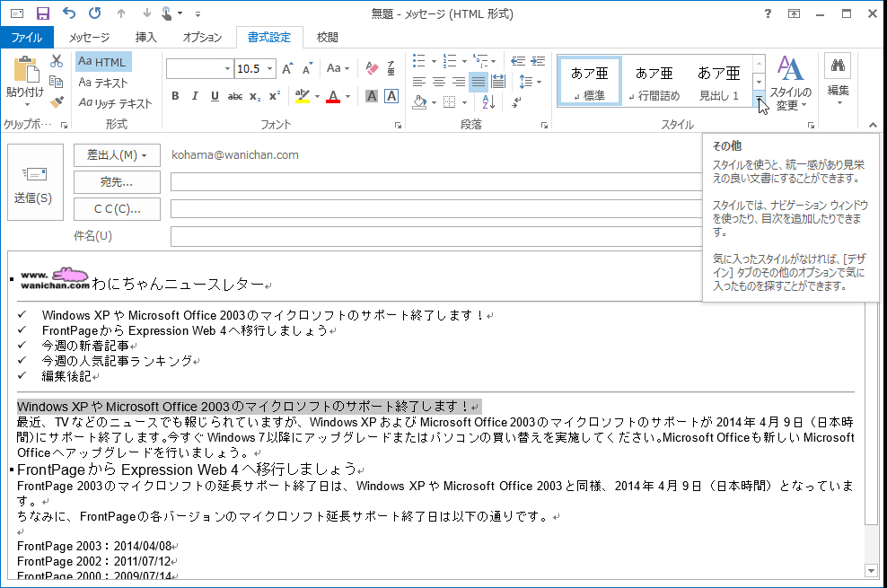Viewport: 887px width, 588px height.
Task: Toggle justify alignment
Action: point(478,82)
